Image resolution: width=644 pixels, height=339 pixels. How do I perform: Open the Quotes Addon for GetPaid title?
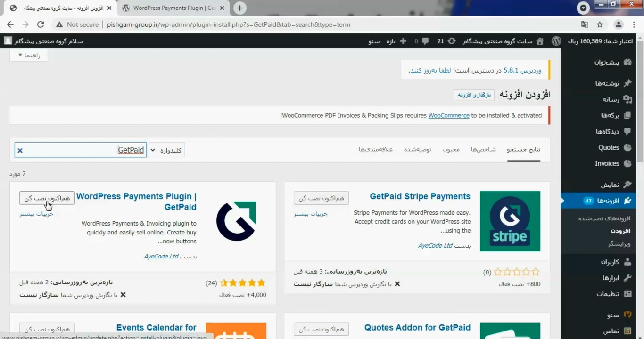(x=417, y=328)
